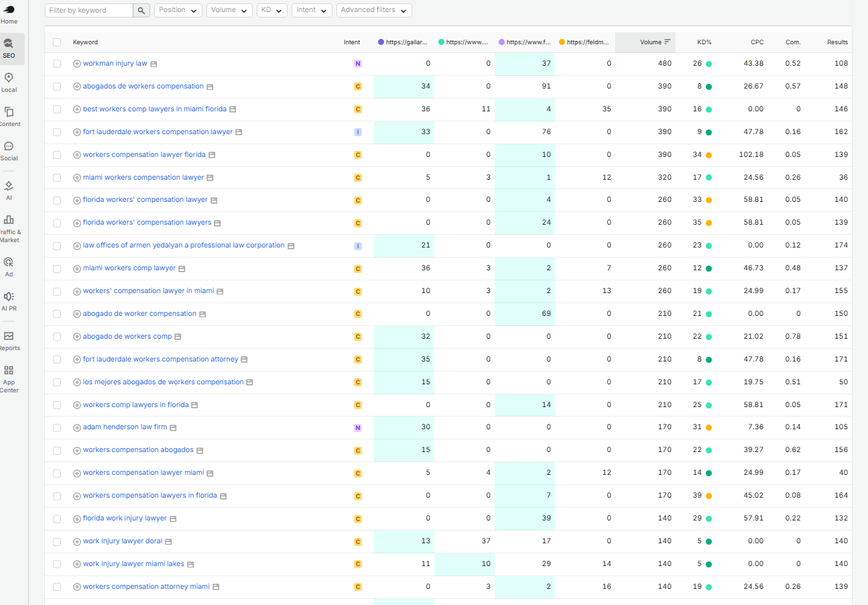The height and width of the screenshot is (605, 868).
Task: Check the box for workers compensation attorney miami
Action: coord(57,587)
